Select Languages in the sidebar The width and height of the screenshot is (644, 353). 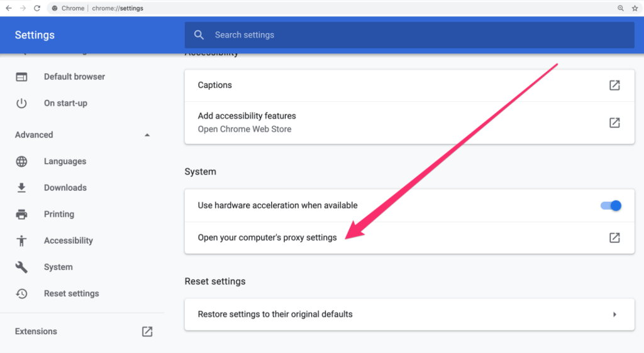coord(65,161)
